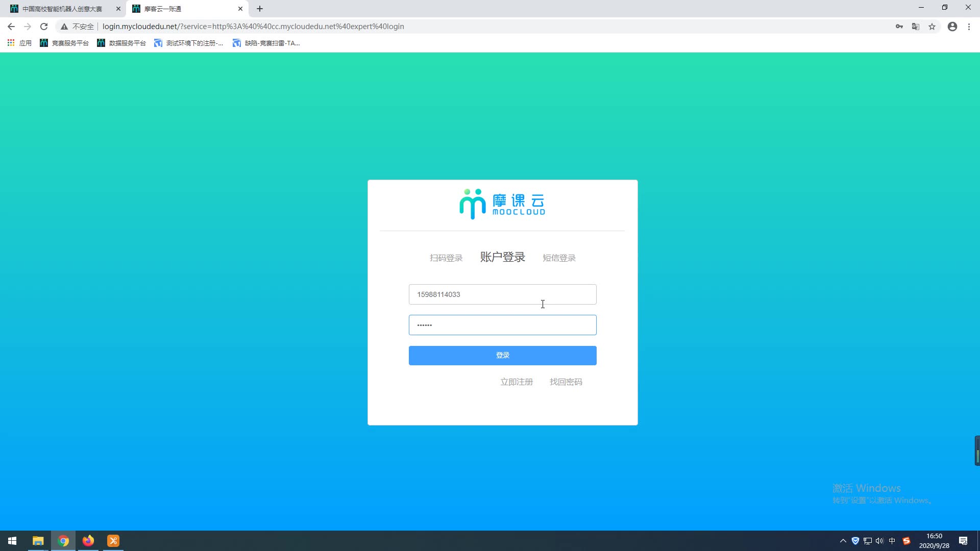Open the notification center icon
Screen dimensions: 980x551
963,541
